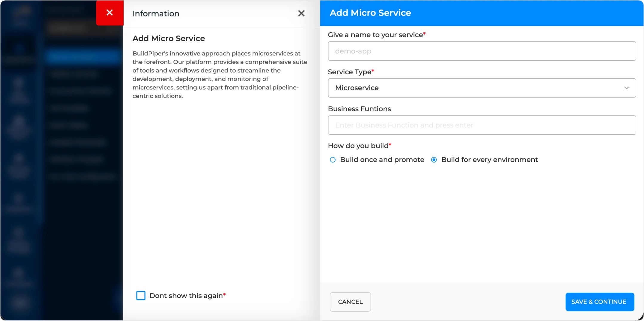Click the 'Add Micro Service' blue header title
Image resolution: width=644 pixels, height=321 pixels.
[370, 13]
